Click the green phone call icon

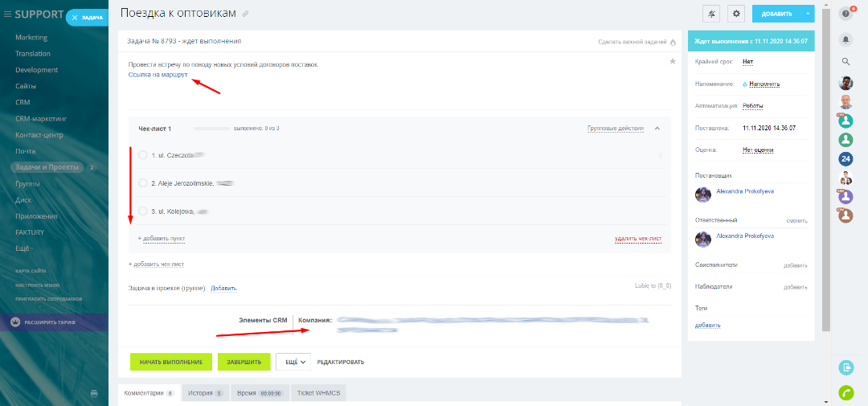pyautogui.click(x=845, y=393)
